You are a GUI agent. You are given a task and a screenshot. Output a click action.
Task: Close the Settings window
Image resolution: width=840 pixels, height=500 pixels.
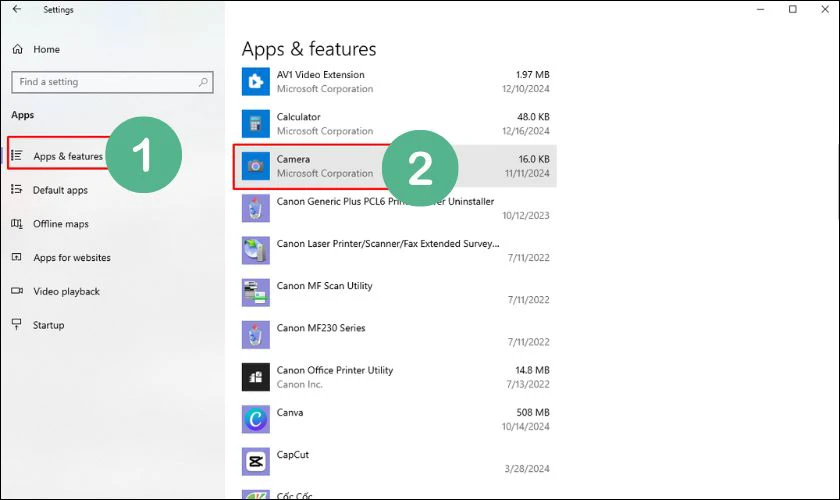click(x=825, y=9)
